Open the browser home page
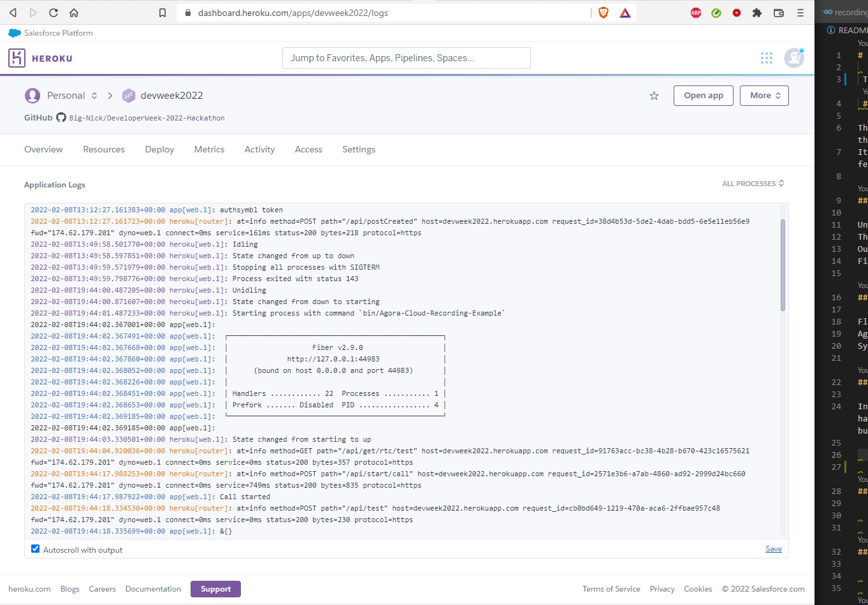The width and height of the screenshot is (868, 605). point(74,13)
